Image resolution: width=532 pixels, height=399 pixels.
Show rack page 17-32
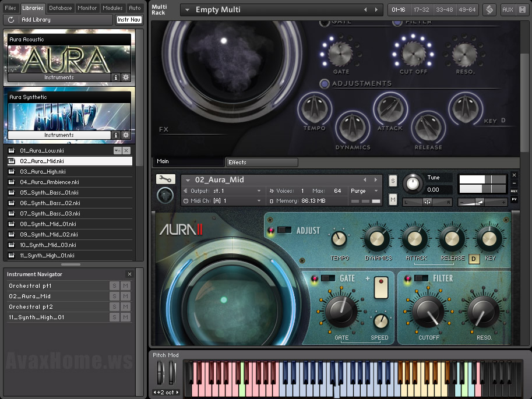pyautogui.click(x=421, y=9)
